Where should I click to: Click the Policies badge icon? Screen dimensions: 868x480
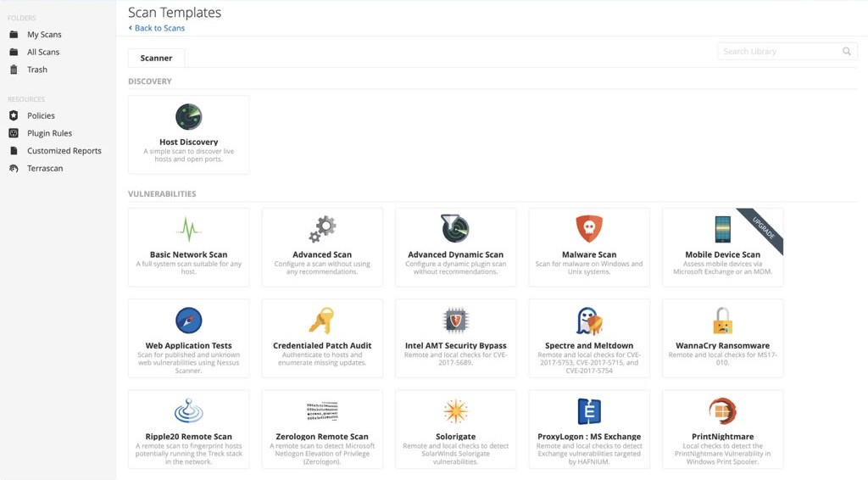(x=14, y=115)
